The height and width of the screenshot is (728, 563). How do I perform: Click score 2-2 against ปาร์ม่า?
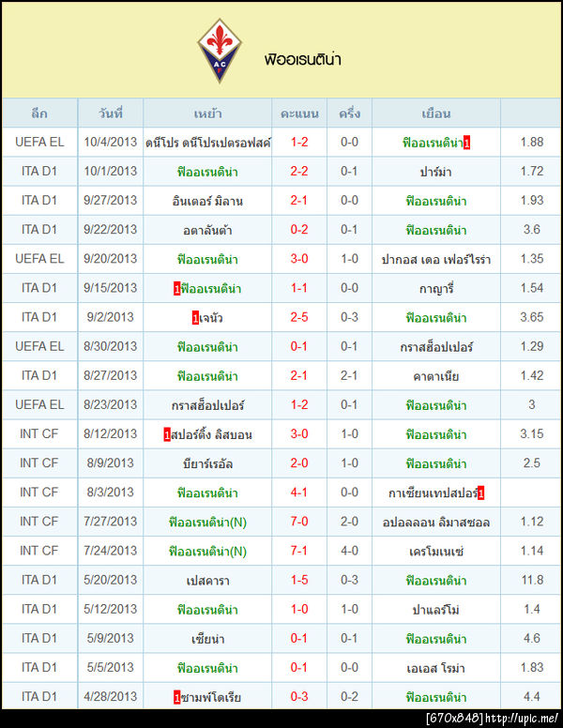click(x=299, y=172)
